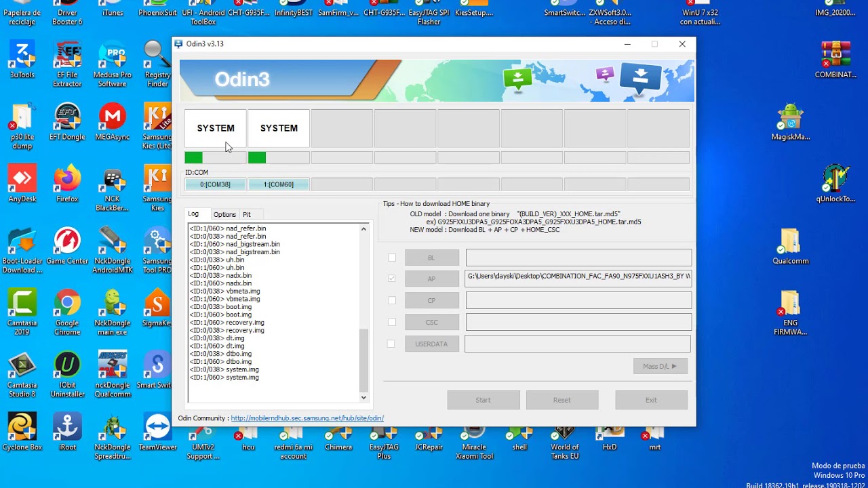Switch to the Pit tab
The height and width of the screenshot is (488, 868).
247,214
